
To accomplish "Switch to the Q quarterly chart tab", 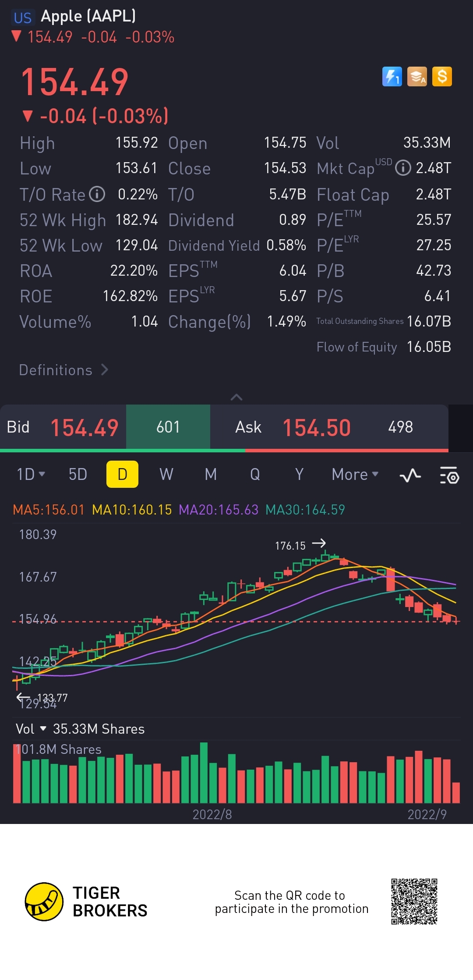I will [x=255, y=474].
